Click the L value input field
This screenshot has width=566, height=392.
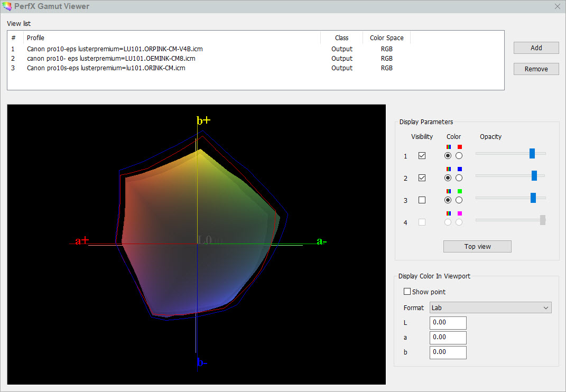point(448,323)
